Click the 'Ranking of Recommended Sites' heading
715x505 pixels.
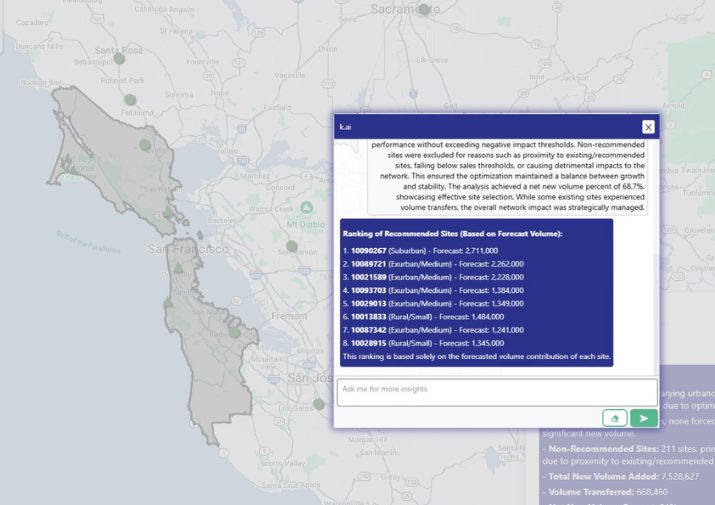point(452,233)
